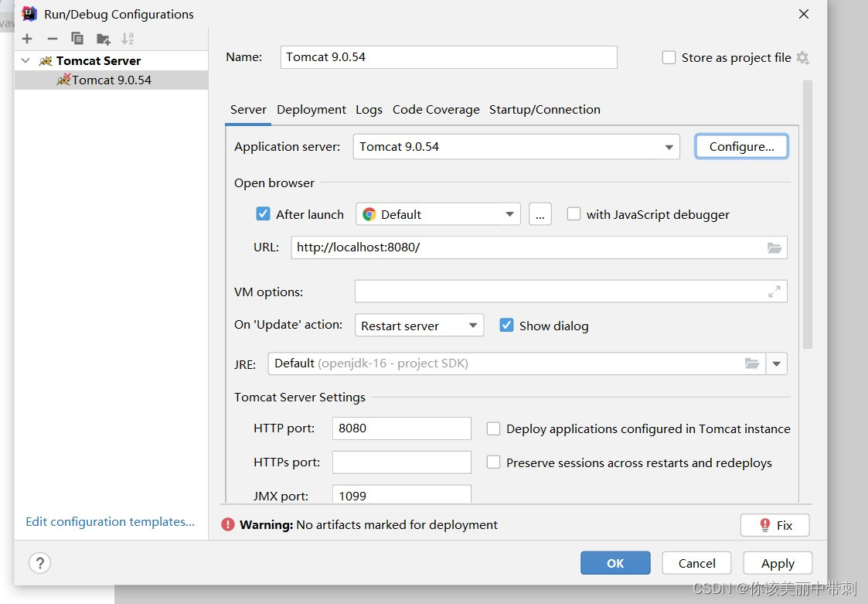This screenshot has width=868, height=604.
Task: Collapse the Tomcat Server tree node
Action: tap(26, 60)
